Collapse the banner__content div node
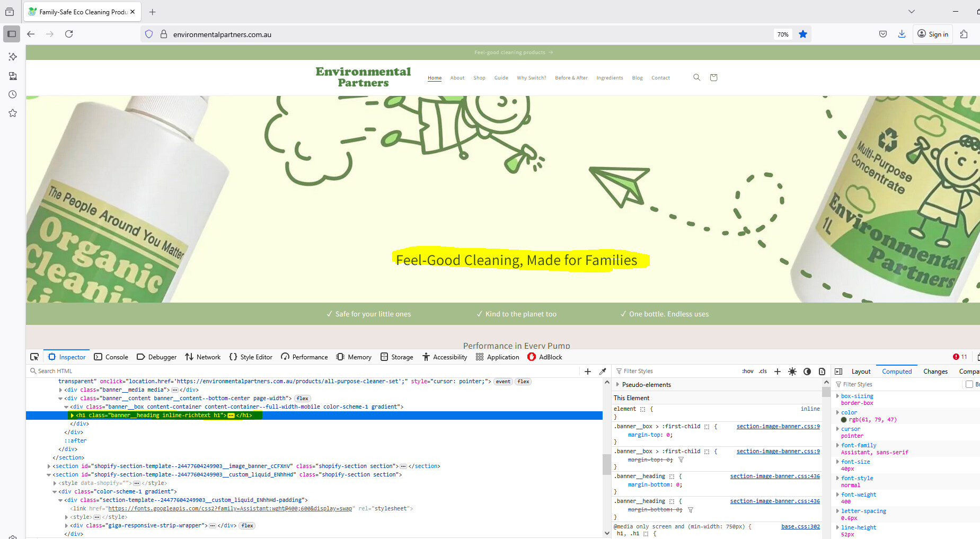The width and height of the screenshot is (980, 539). (60, 399)
